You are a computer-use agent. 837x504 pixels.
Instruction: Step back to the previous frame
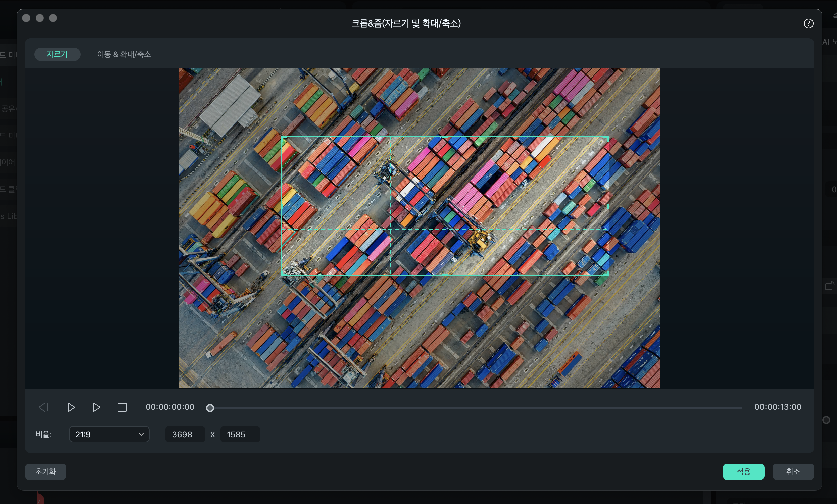point(43,407)
